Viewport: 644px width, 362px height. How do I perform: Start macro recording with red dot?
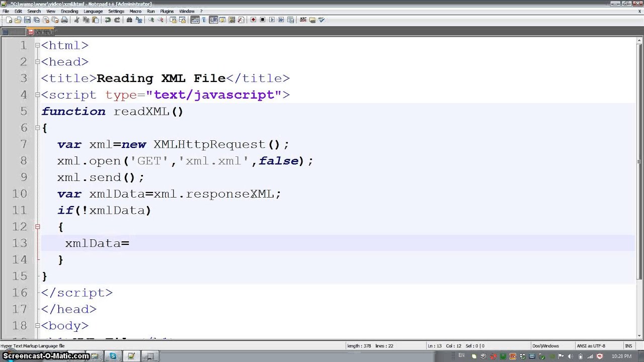253,20
